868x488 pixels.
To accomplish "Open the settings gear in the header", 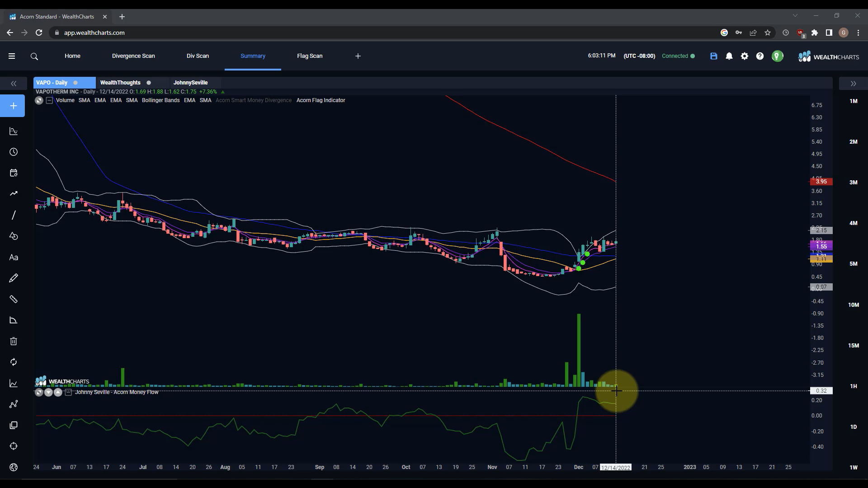I will [745, 56].
